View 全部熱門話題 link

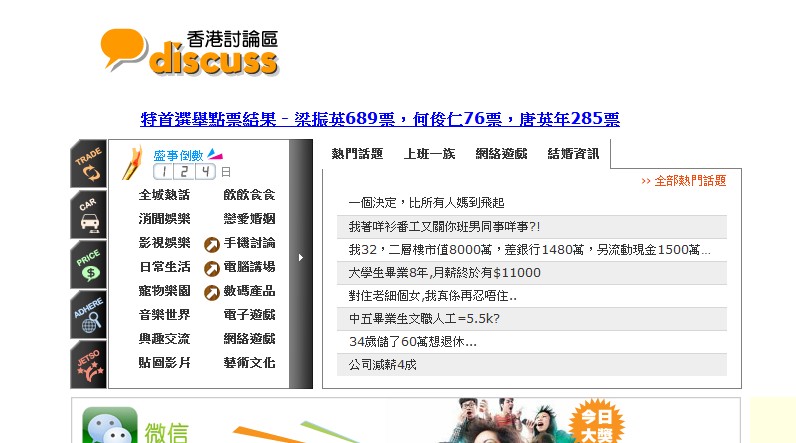pyautogui.click(x=684, y=181)
